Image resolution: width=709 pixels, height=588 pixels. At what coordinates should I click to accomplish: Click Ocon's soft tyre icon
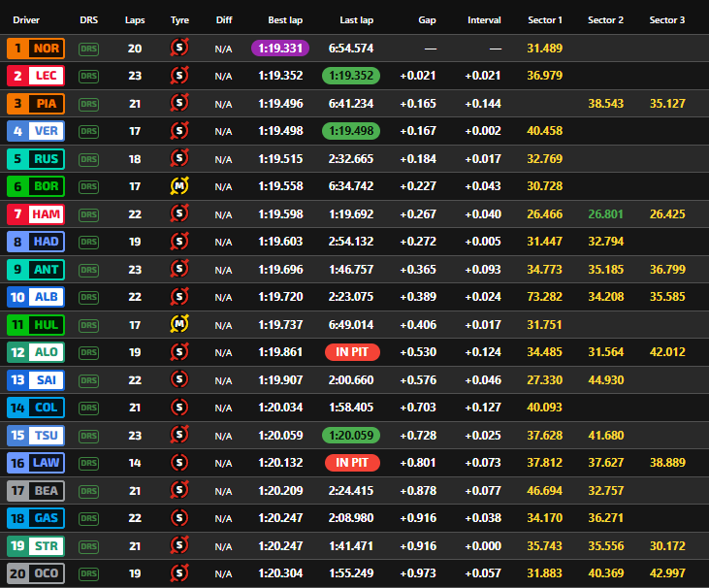click(x=179, y=573)
